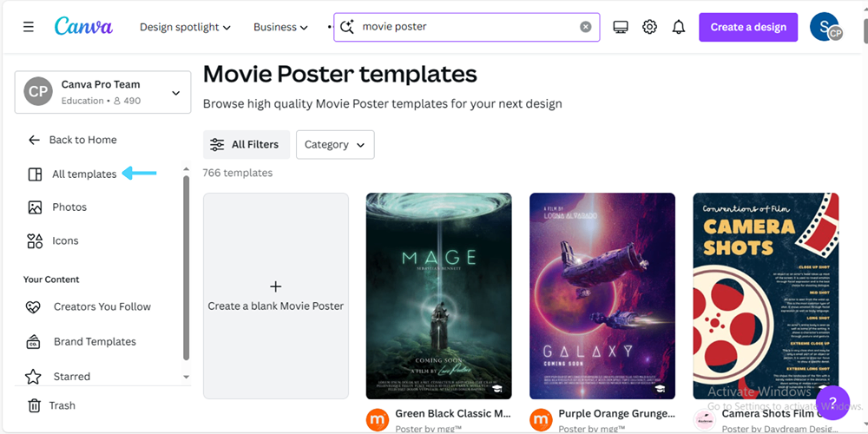Select All templates in sidebar
Viewport: 868px width, 434px height.
coord(83,174)
